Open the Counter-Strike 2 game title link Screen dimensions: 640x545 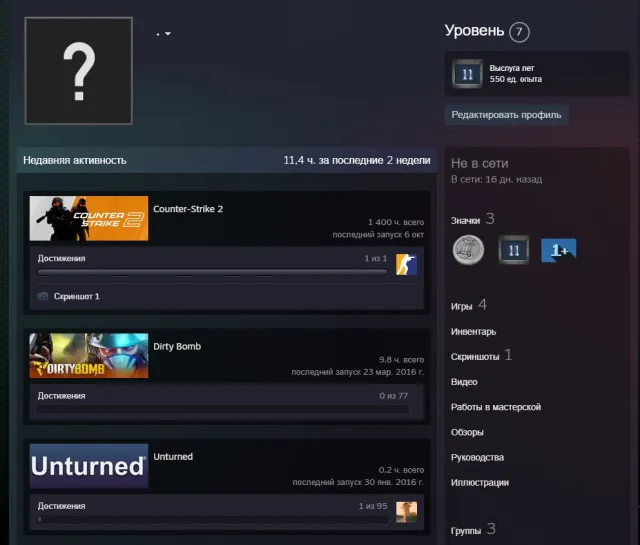point(188,209)
